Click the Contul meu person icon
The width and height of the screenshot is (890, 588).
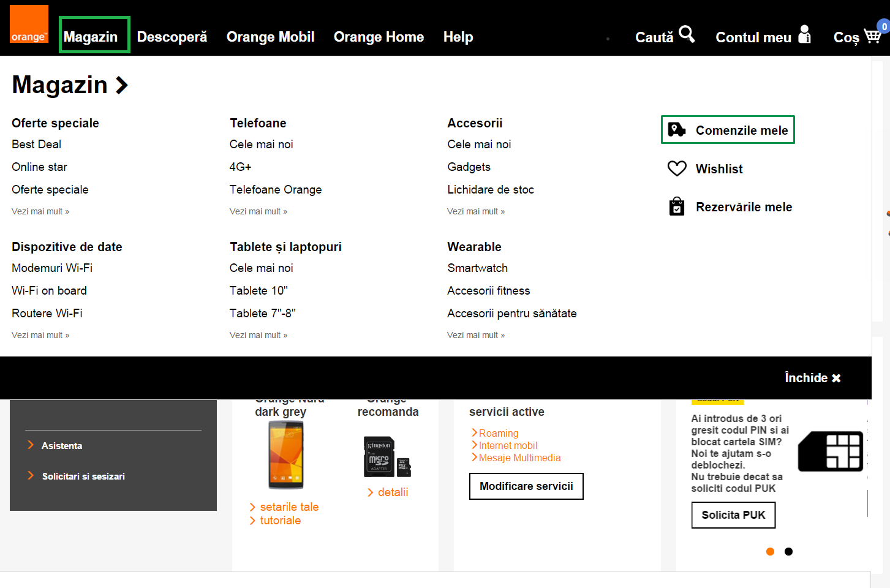[x=804, y=34]
